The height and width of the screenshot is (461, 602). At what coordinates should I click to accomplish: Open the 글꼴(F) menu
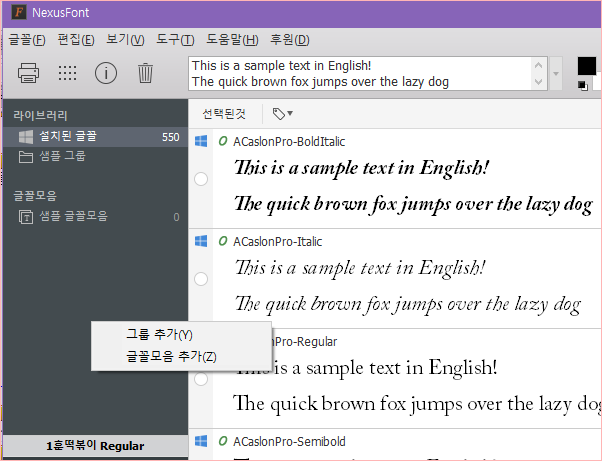click(27, 40)
